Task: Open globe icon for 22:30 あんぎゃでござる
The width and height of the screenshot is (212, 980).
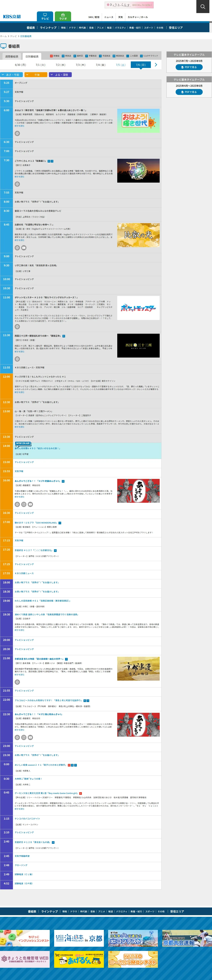Action: pyautogui.click(x=17, y=737)
